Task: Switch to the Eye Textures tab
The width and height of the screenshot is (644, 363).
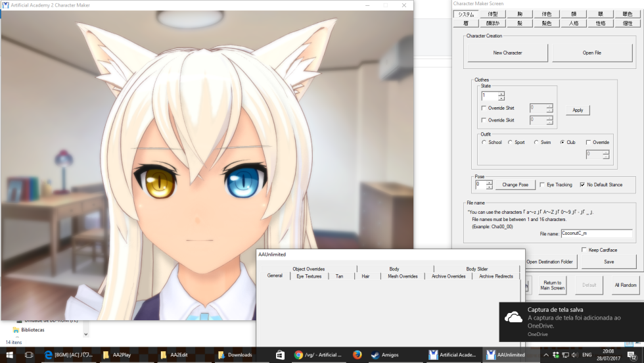Action: [x=309, y=276]
